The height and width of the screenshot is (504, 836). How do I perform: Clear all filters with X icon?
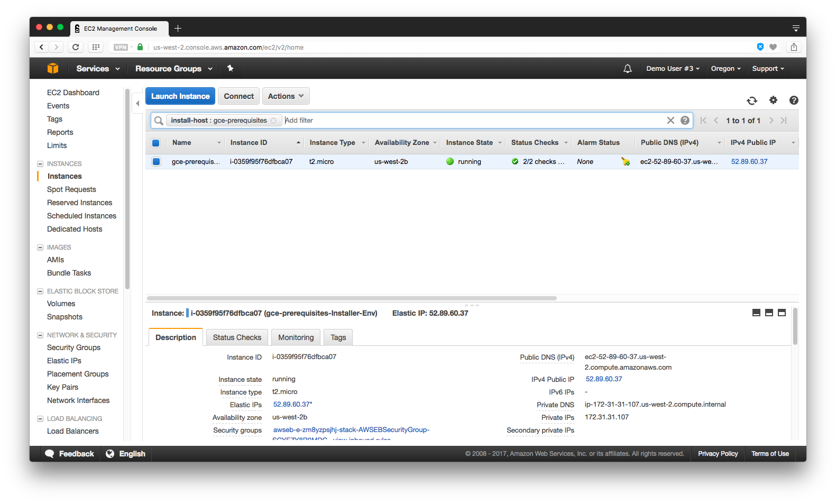[x=670, y=120]
